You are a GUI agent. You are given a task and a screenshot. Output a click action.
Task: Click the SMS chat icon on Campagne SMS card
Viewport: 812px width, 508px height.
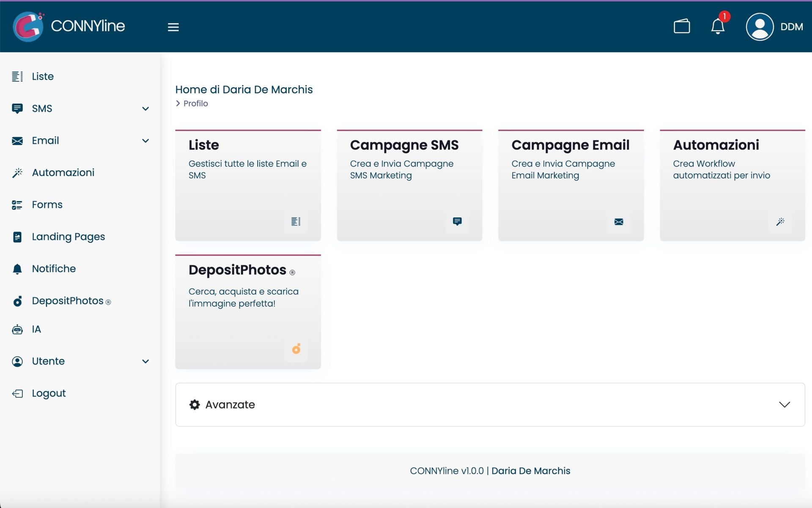coord(457,221)
